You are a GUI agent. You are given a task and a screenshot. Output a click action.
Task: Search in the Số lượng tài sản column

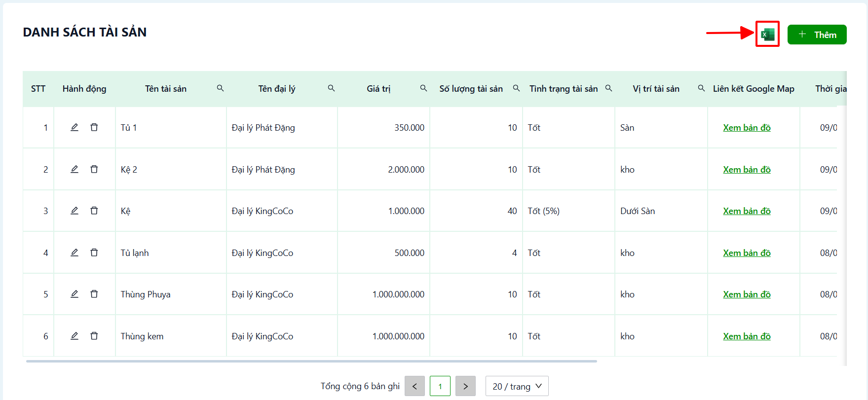(x=516, y=88)
